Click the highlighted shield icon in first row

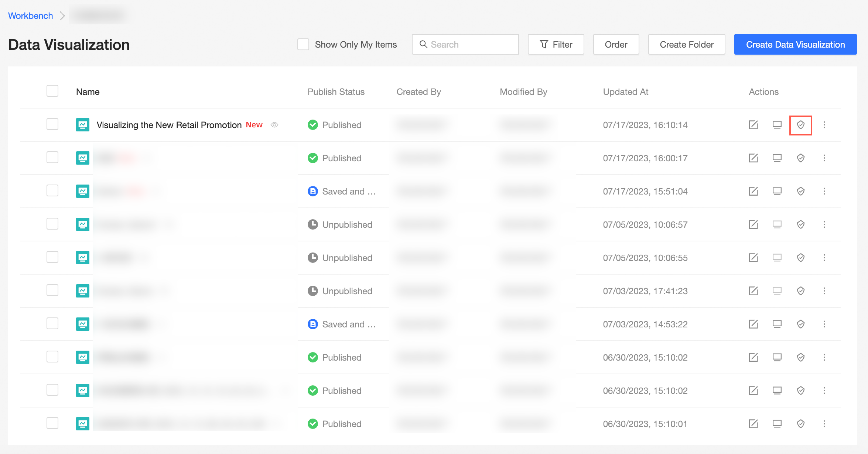click(800, 125)
